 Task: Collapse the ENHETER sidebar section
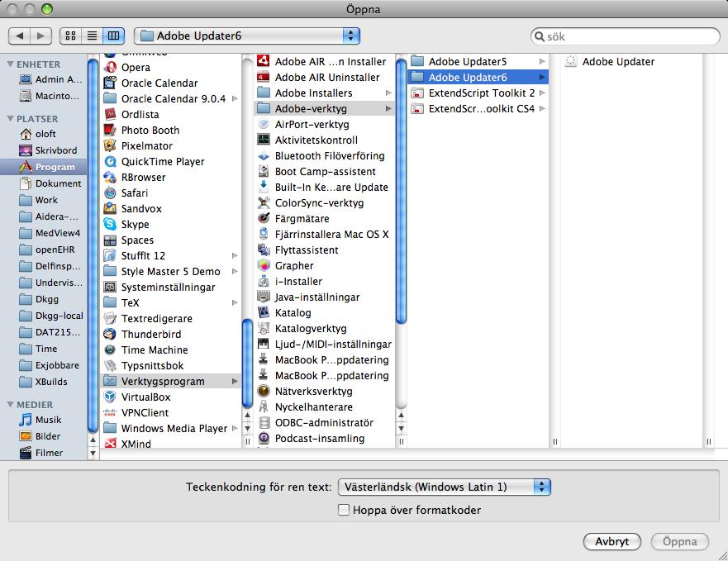[10, 64]
